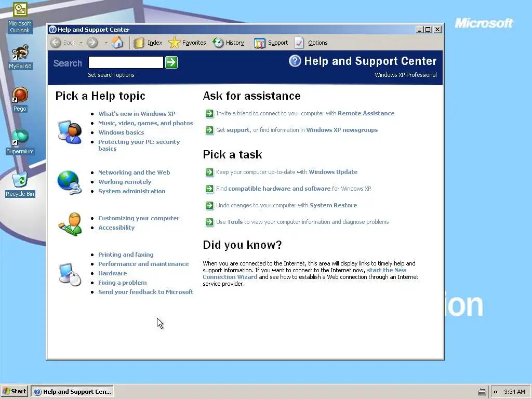Open the Start menu button
This screenshot has width=532, height=399.
(x=14, y=391)
